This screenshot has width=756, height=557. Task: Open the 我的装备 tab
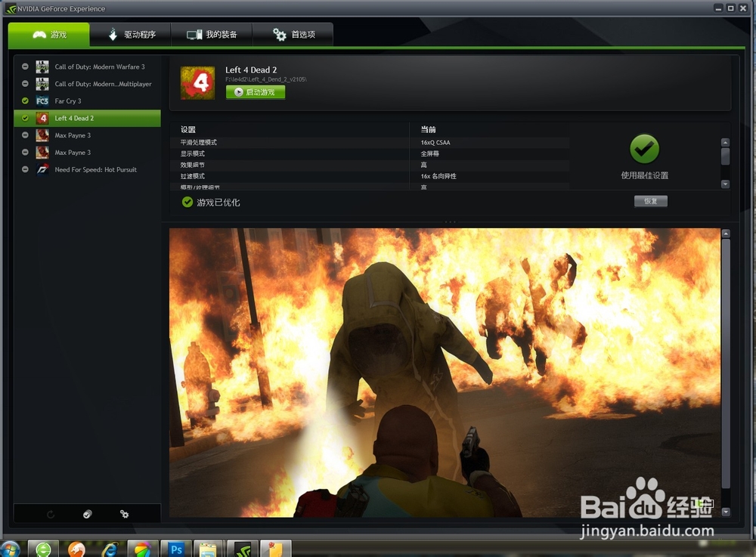click(212, 35)
